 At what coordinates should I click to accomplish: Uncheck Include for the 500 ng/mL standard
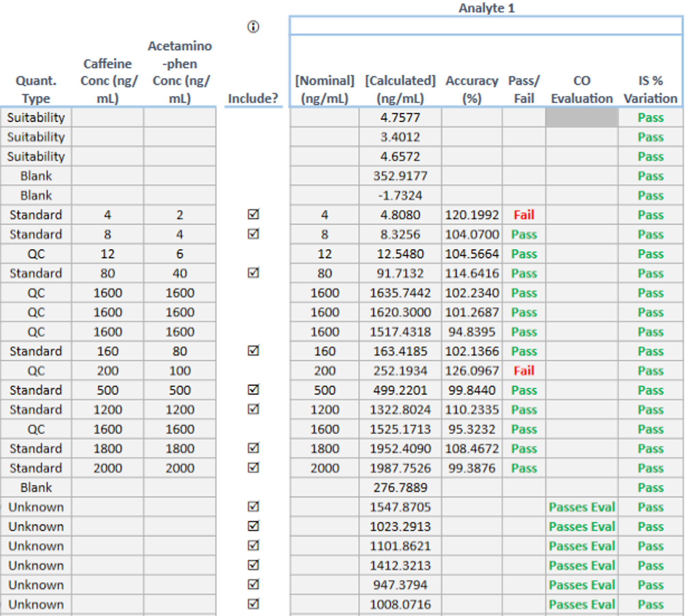253,390
